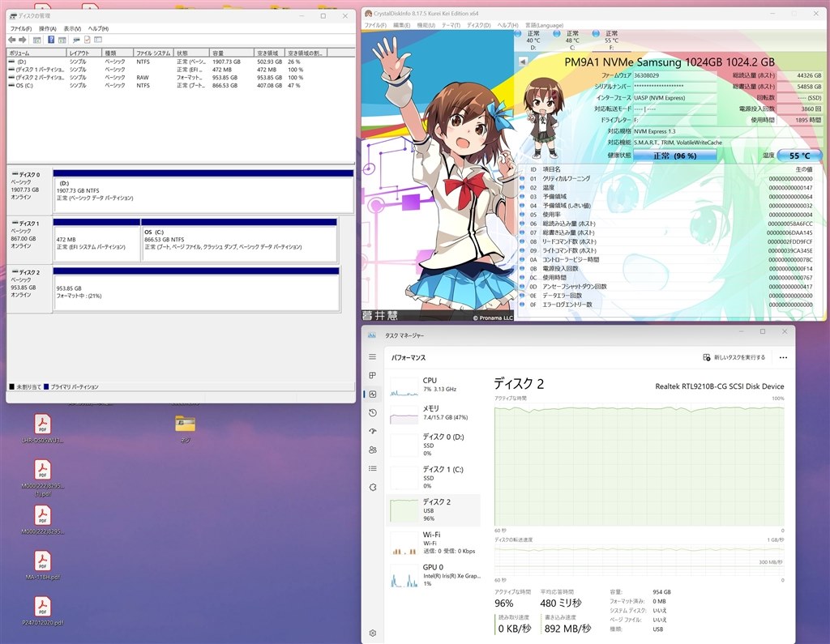This screenshot has width=830, height=644.
Task: Open Task Manager settings gear
Action: 373,633
